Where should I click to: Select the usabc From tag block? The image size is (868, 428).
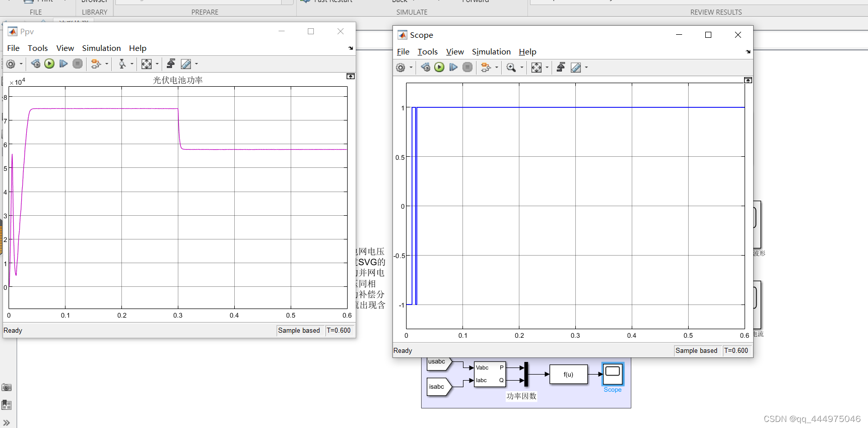tap(439, 364)
